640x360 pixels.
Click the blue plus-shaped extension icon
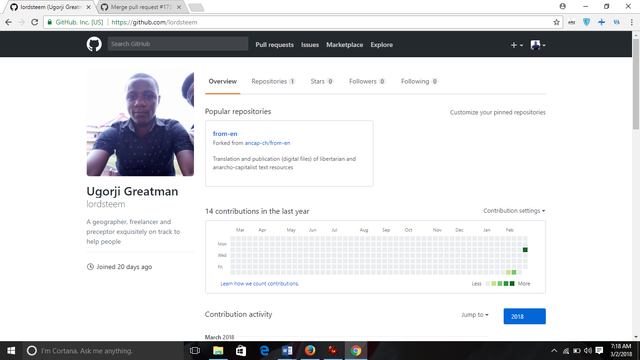pos(601,22)
